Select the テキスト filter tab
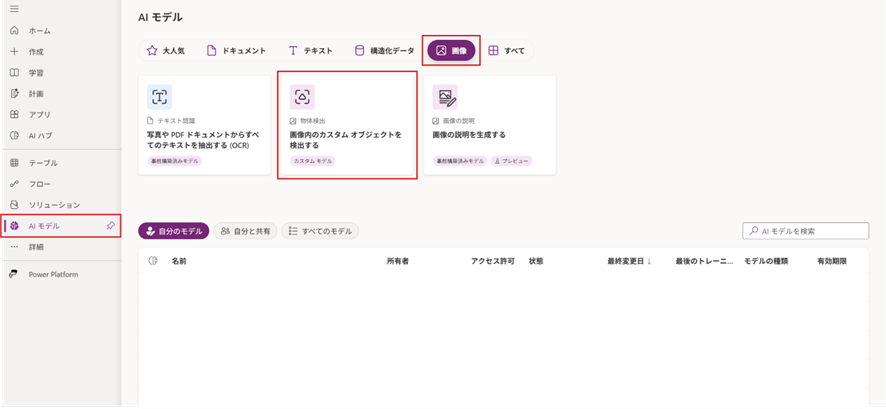 310,51
